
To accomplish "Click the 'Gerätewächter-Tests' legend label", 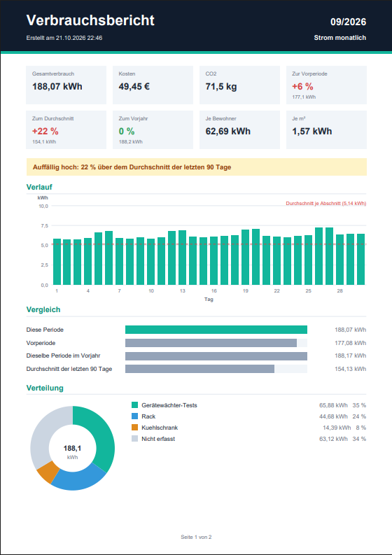I will (x=169, y=405).
